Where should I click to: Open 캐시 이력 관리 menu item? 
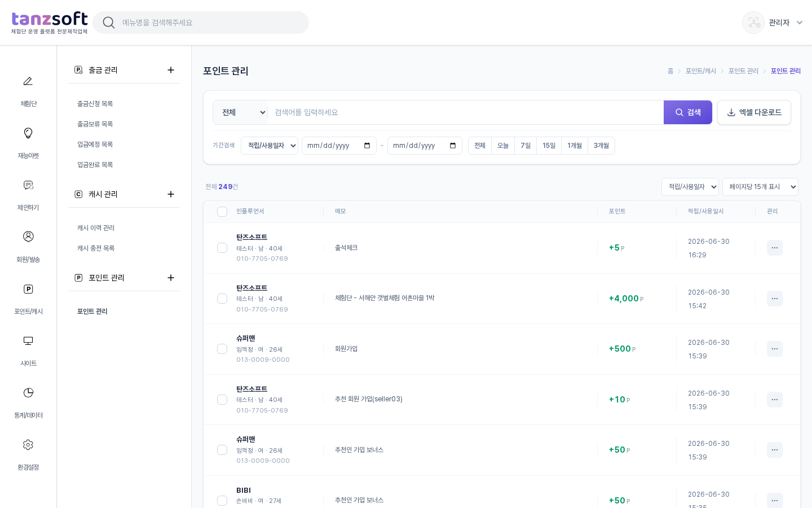click(96, 228)
